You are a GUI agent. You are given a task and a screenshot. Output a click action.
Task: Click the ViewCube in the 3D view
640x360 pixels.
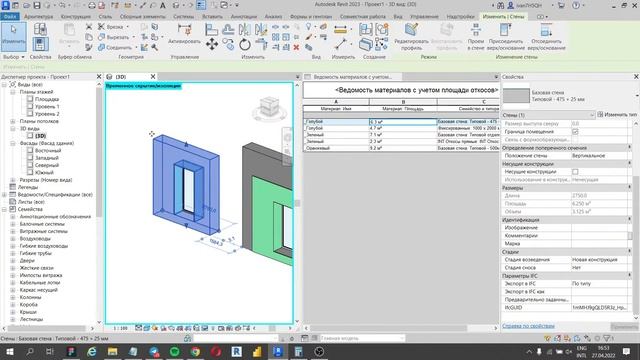pos(269,107)
